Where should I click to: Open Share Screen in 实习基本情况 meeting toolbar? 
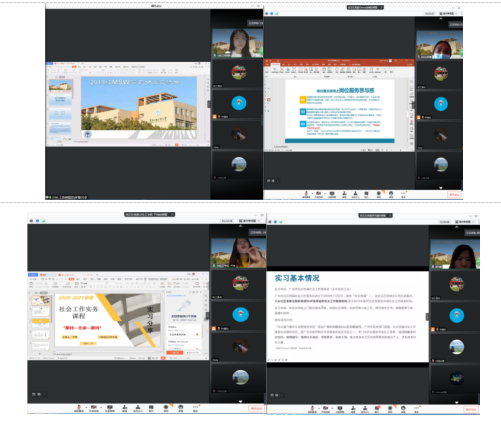coord(340,409)
